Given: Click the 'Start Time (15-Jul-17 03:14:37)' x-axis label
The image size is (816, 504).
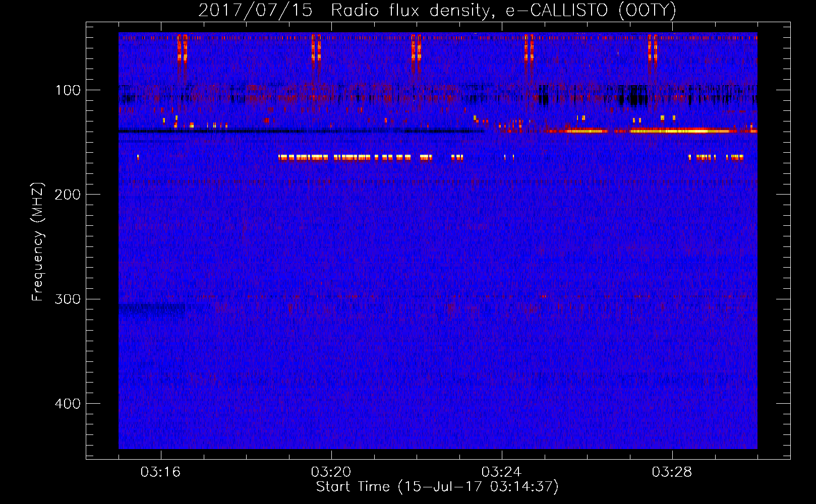Looking at the screenshot, I should click(x=437, y=487).
